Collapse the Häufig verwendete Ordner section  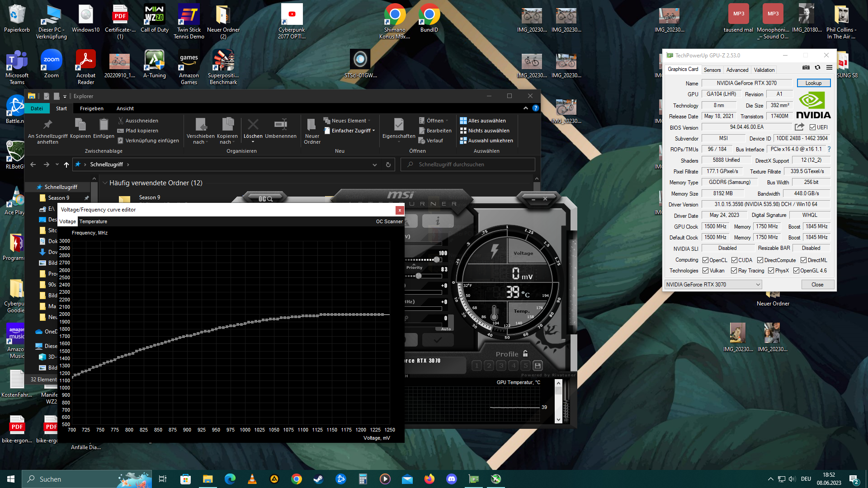(x=105, y=183)
